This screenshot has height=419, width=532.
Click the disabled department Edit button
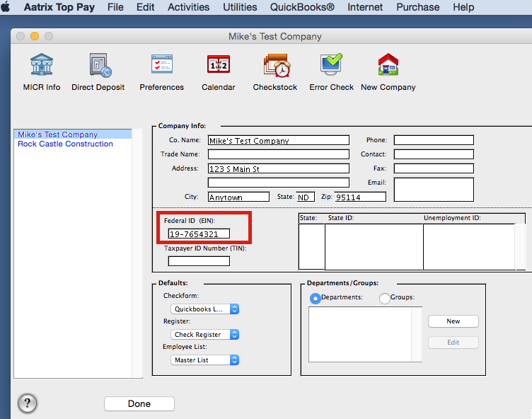tap(453, 343)
